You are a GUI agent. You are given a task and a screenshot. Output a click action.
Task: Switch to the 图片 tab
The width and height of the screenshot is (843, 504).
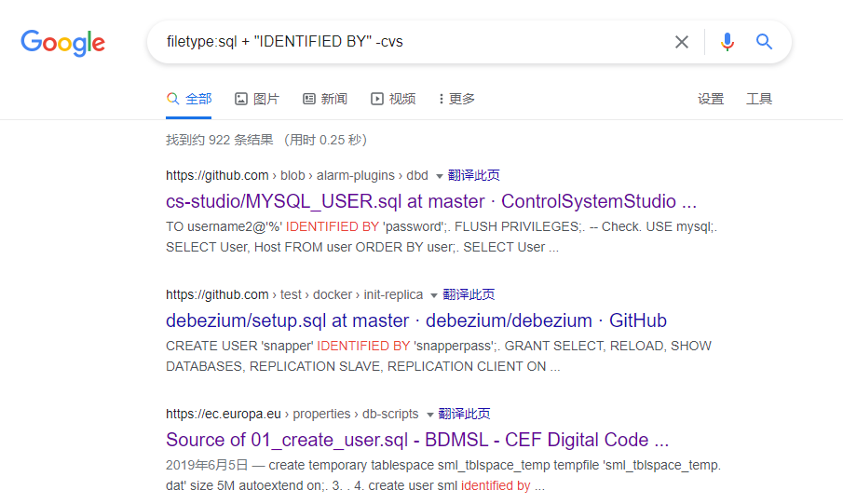257,99
